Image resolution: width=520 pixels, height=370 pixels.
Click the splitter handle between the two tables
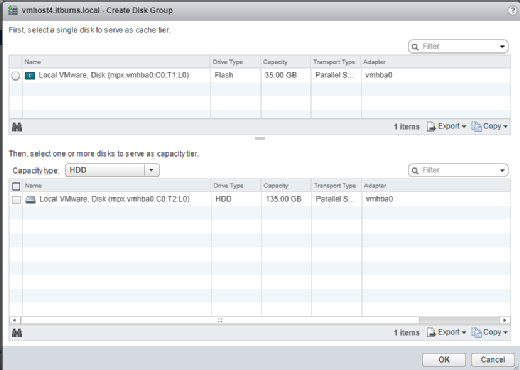click(260, 138)
